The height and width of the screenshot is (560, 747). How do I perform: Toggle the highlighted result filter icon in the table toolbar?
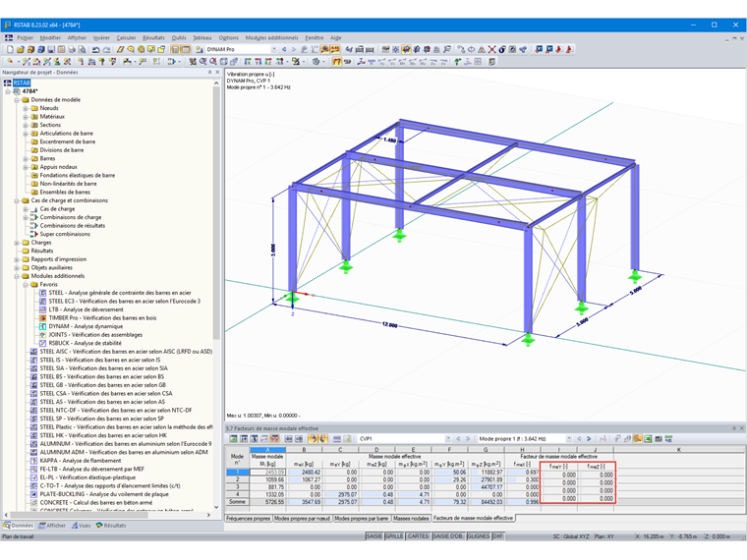point(638,438)
